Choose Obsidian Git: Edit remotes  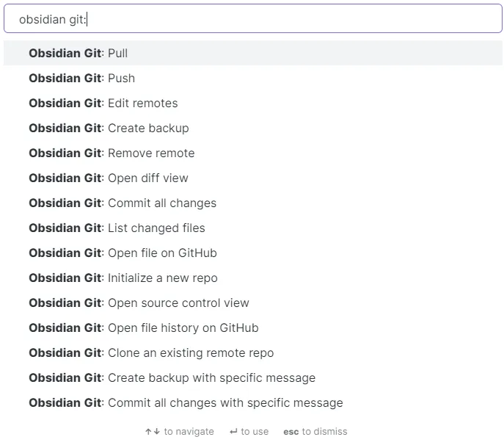point(103,103)
